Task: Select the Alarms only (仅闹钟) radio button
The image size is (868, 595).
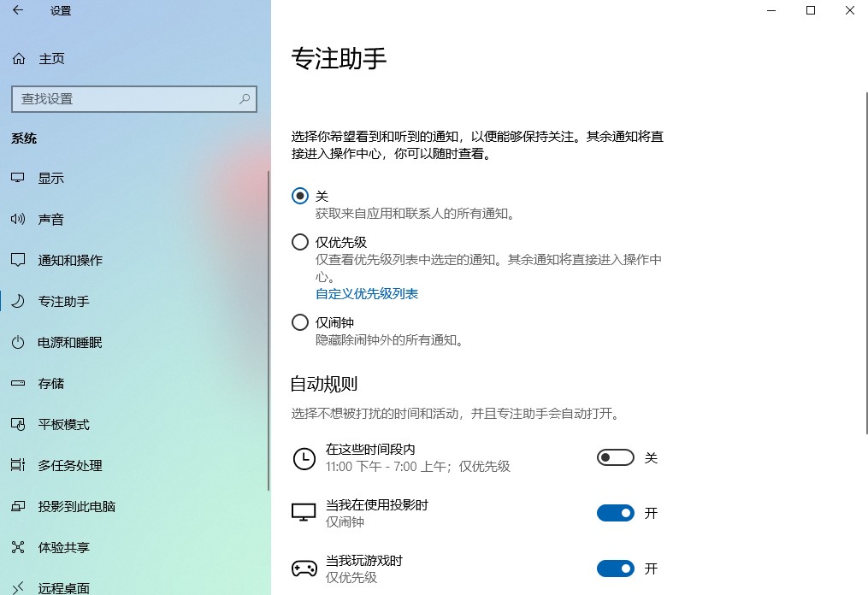Action: (x=300, y=322)
